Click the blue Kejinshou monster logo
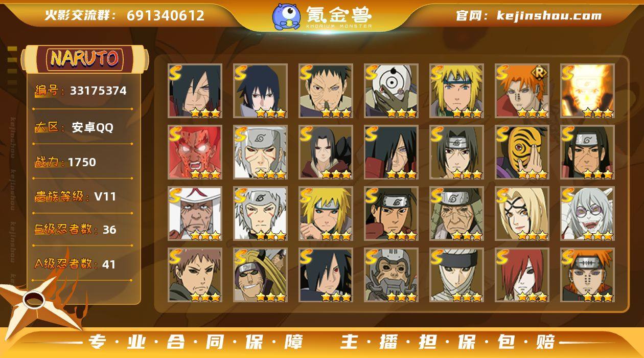 pos(286,16)
